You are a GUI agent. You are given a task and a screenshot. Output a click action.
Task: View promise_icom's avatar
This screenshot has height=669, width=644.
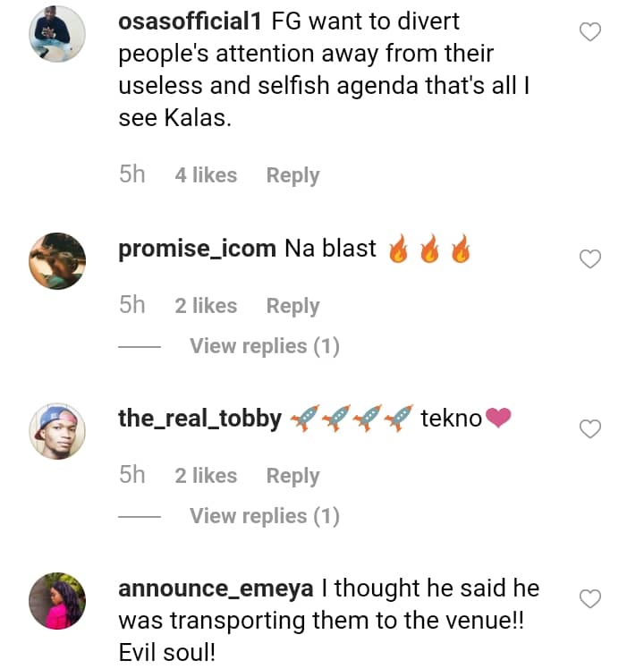[57, 261]
